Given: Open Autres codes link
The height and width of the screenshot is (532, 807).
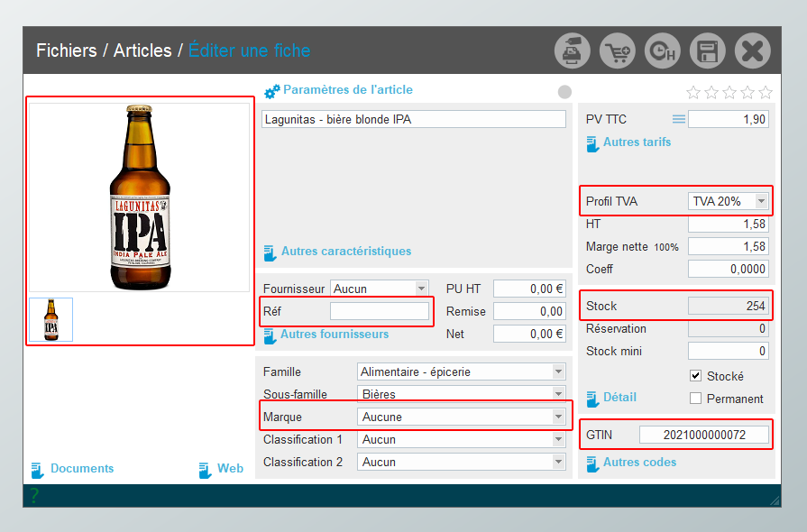Looking at the screenshot, I should [x=639, y=462].
